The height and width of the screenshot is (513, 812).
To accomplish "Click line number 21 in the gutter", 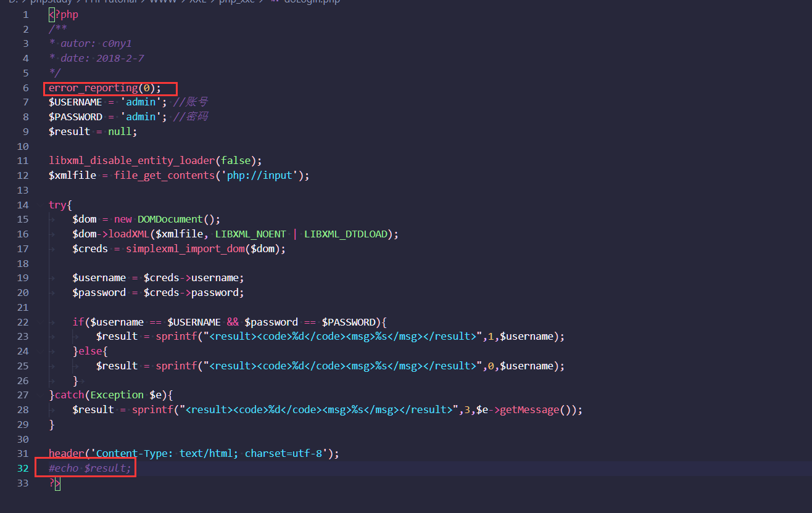I will coord(23,308).
